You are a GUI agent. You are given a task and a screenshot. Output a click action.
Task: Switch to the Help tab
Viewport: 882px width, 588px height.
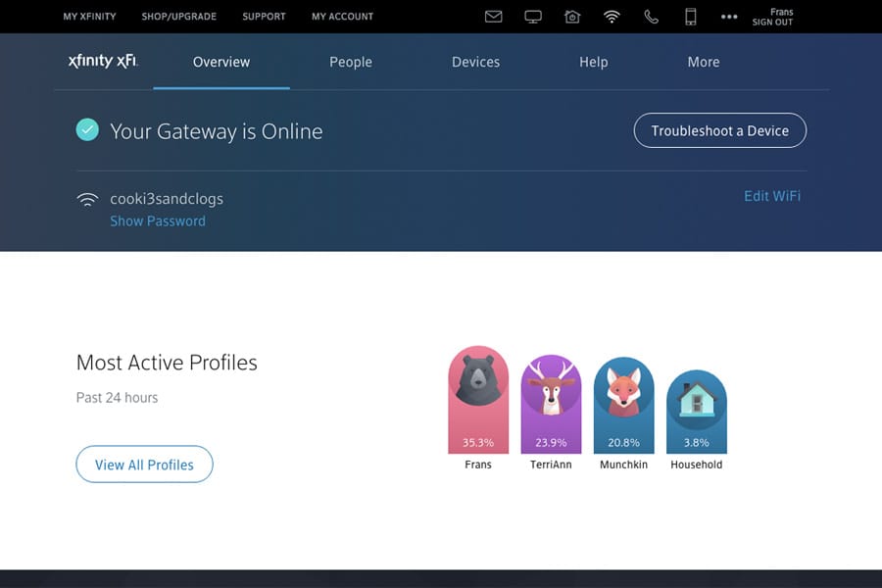coord(594,62)
